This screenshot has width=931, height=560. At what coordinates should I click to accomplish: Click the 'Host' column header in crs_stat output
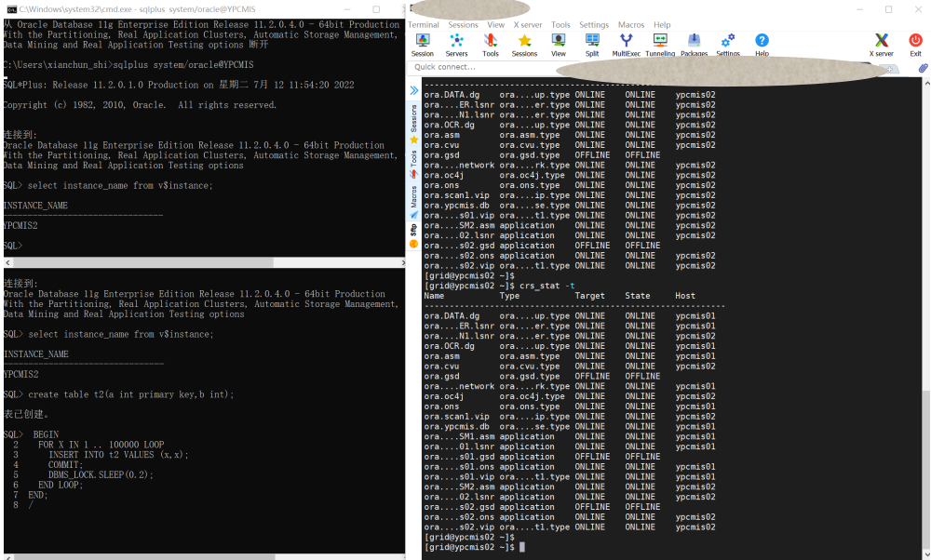[685, 296]
